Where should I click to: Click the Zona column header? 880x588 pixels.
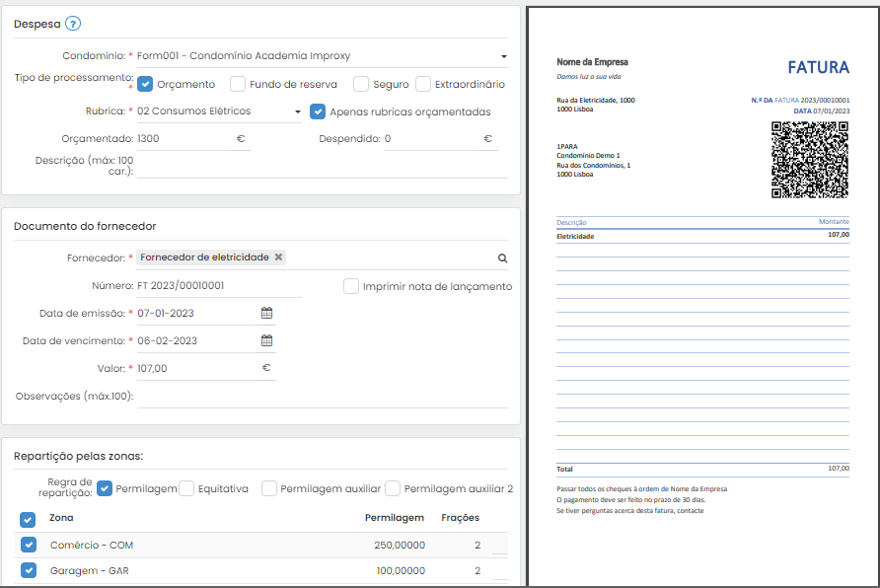point(61,517)
